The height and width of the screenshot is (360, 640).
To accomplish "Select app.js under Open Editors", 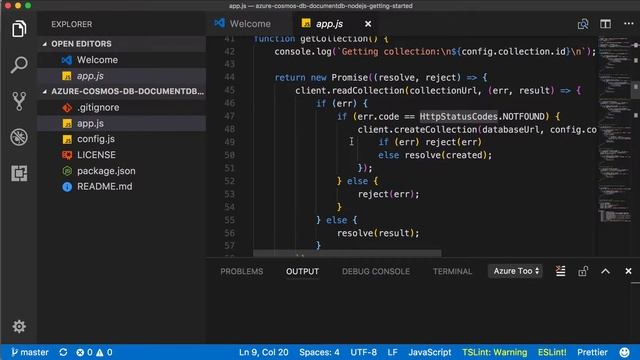I will click(x=122, y=76).
